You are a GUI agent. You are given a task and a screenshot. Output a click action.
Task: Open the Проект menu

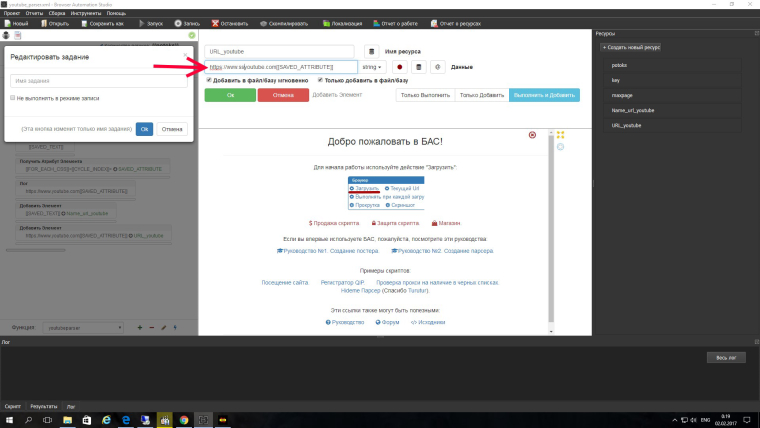[12, 13]
